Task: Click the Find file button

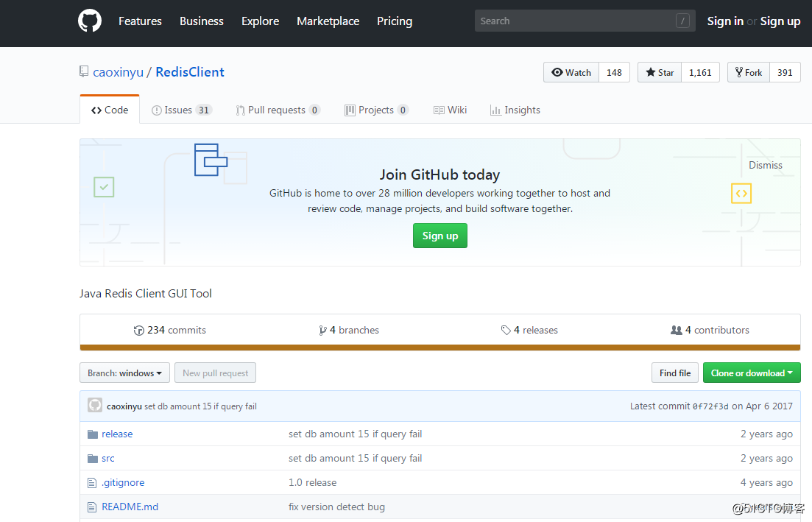Action: click(675, 373)
